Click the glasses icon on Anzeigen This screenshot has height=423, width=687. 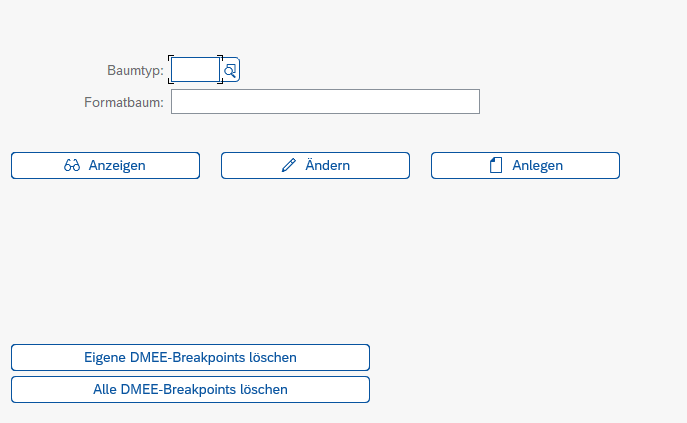click(x=72, y=166)
